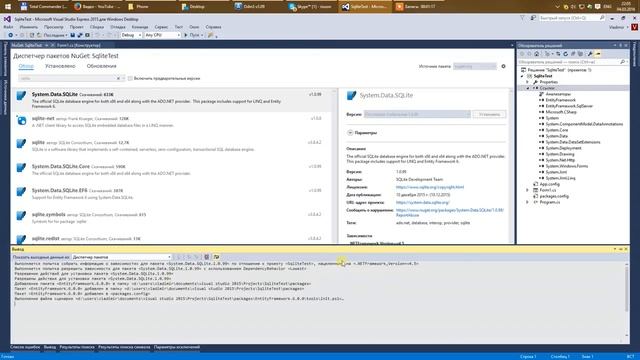
Task: Click the highlighted preview icon in Solution Explorer toolbar
Action: (x=598, y=54)
